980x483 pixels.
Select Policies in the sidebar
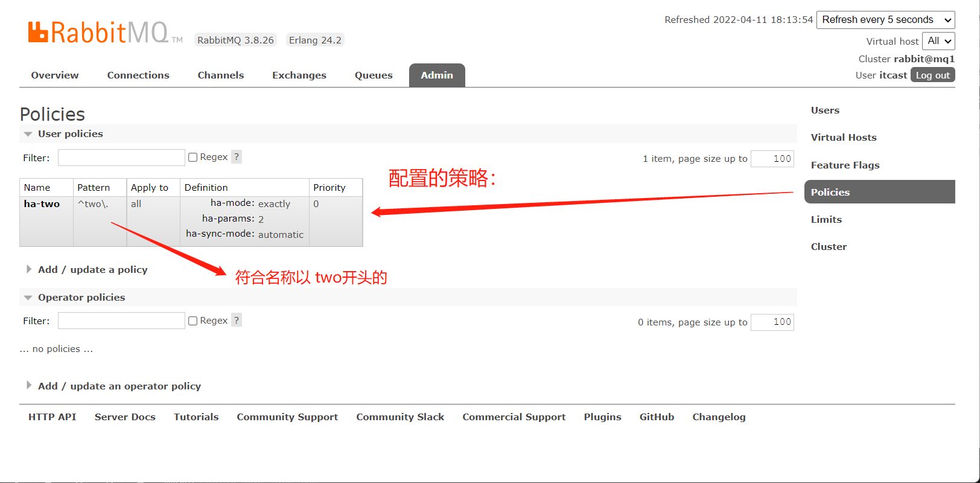[880, 192]
